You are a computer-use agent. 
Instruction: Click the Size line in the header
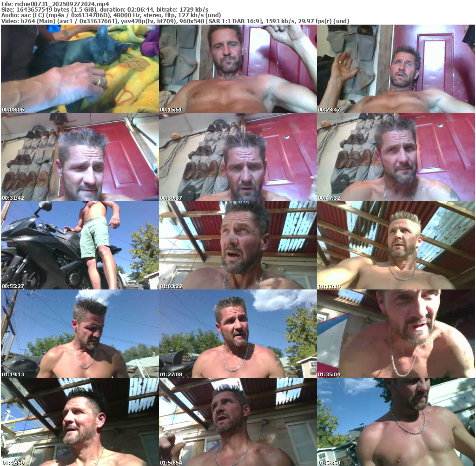[x=105, y=9]
